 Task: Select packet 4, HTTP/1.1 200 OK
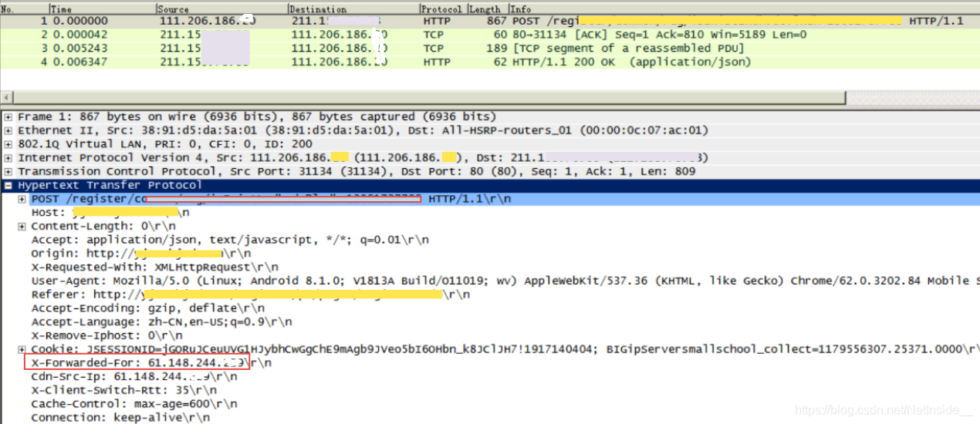(x=490, y=62)
